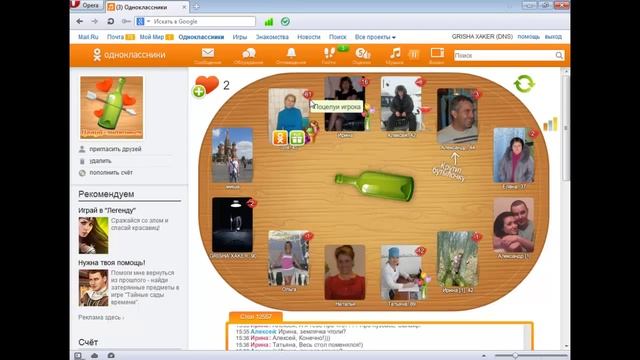Screen dimensions: 640x360
Task: Select the Одноклассники browser tab
Action: (x=147, y=7)
